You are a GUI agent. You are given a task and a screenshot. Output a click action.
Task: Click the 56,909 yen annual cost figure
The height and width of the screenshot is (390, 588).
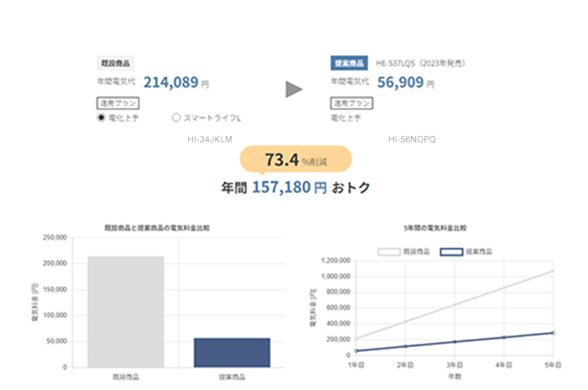[400, 82]
